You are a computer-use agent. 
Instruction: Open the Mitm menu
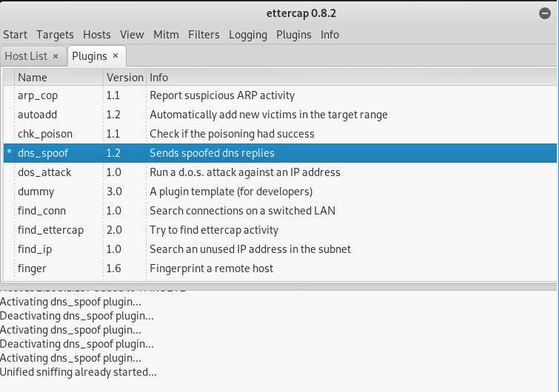coord(166,35)
